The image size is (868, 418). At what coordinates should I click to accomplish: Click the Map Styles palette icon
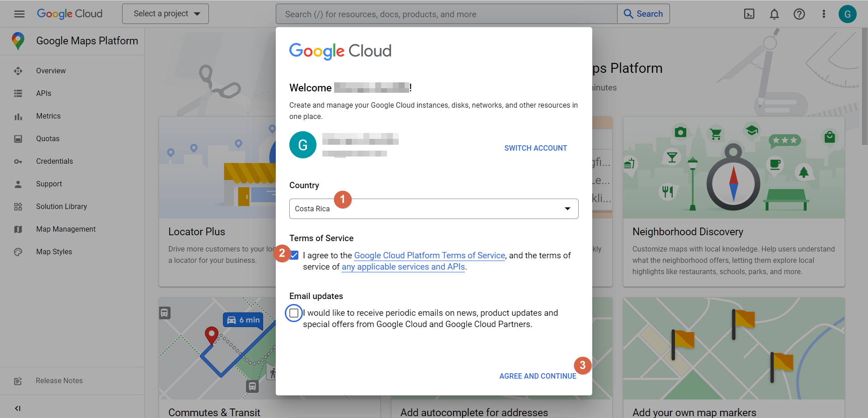[18, 252]
